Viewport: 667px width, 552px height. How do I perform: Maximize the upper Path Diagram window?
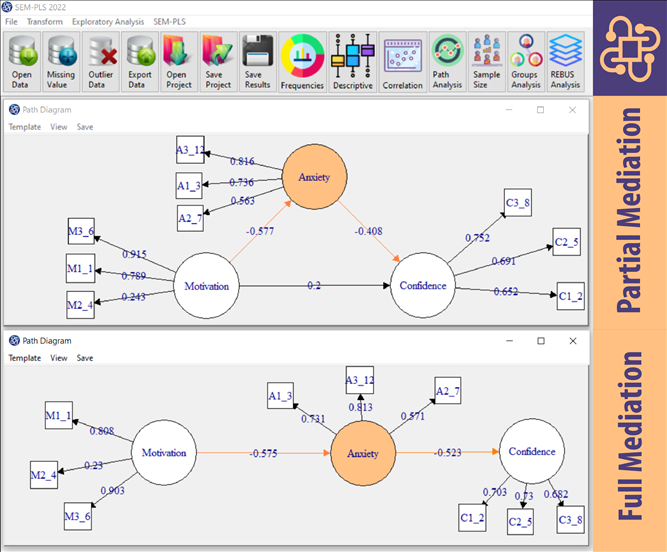tap(540, 110)
